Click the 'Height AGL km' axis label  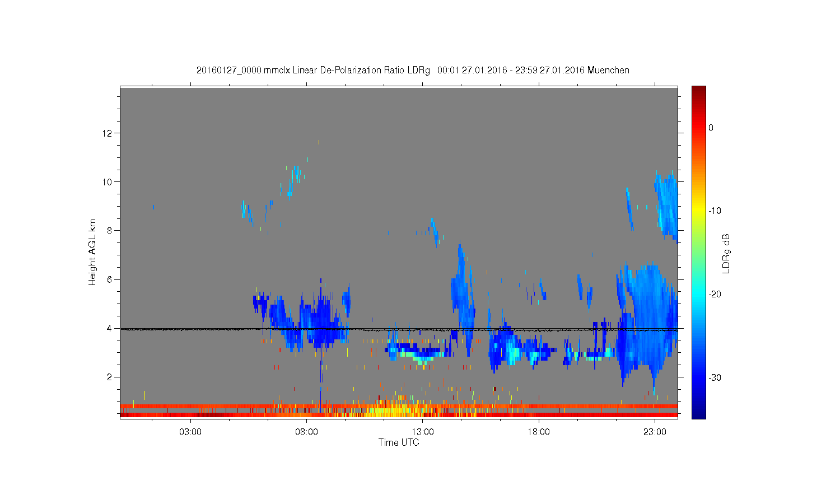point(92,252)
